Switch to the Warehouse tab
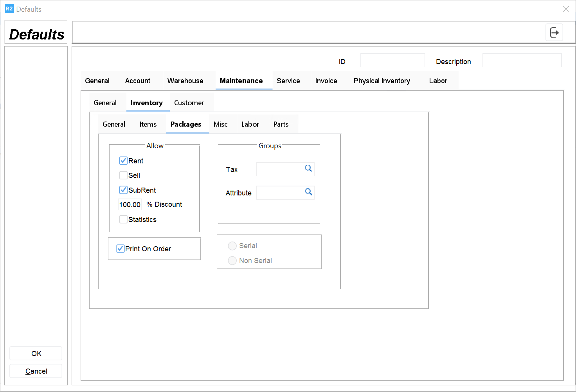Image resolution: width=576 pixels, height=392 pixels. (x=185, y=81)
